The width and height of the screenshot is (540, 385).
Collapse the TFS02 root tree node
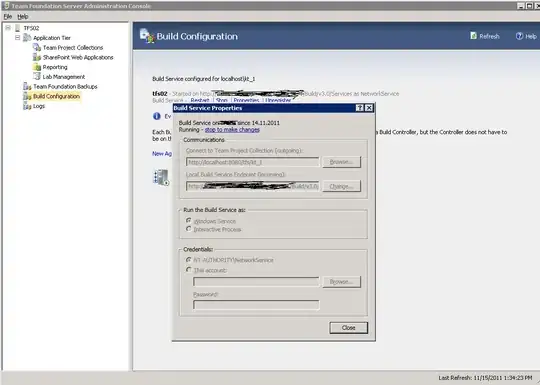pyautogui.click(x=8, y=28)
